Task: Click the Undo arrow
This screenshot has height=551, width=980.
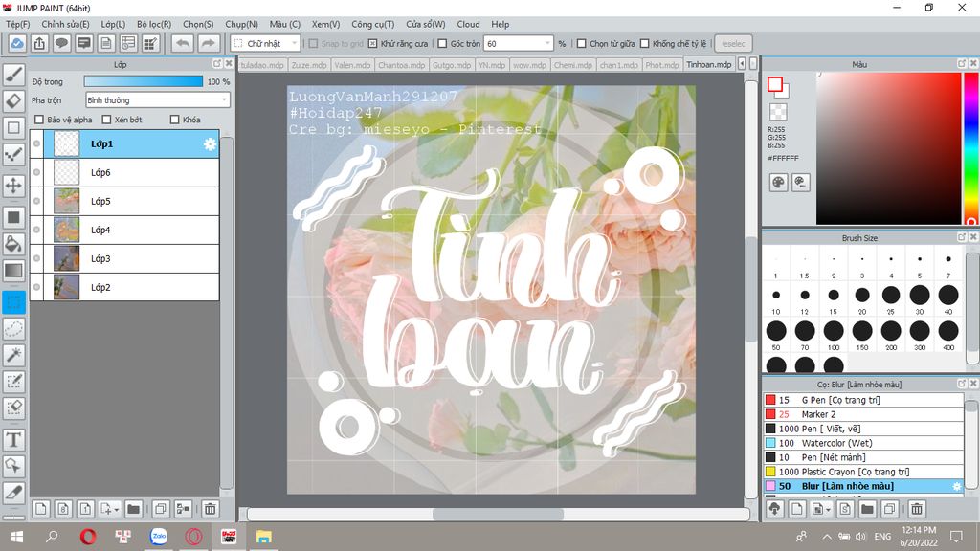Action: [183, 44]
